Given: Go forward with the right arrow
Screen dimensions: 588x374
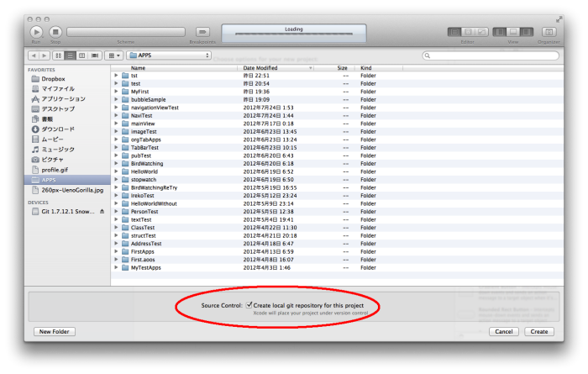Looking at the screenshot, I should pos(45,55).
